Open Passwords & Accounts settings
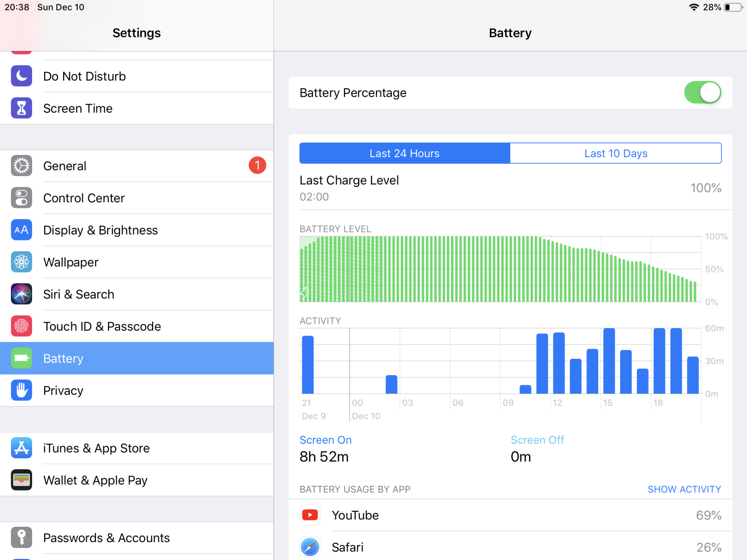The height and width of the screenshot is (560, 747). pos(106,538)
